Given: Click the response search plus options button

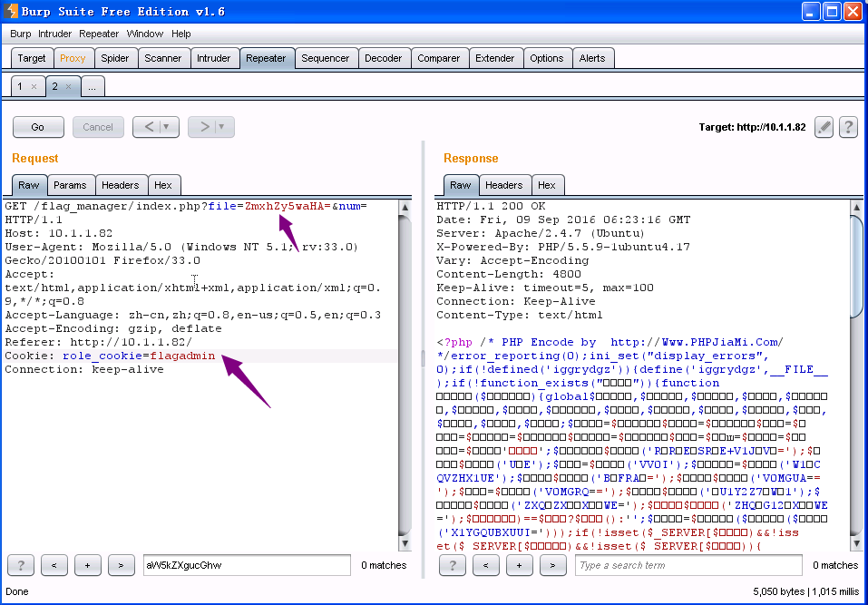Looking at the screenshot, I should click(519, 565).
